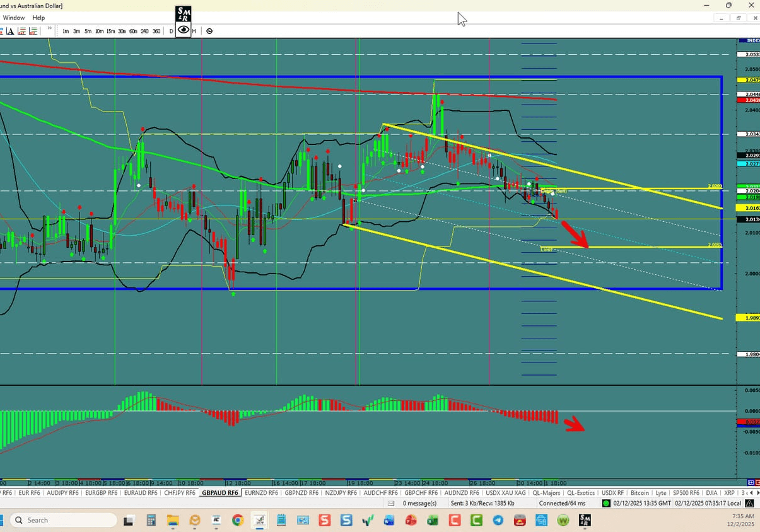Click inside the Windows Search box
Screen dimensions: 760x532
coord(63,520)
